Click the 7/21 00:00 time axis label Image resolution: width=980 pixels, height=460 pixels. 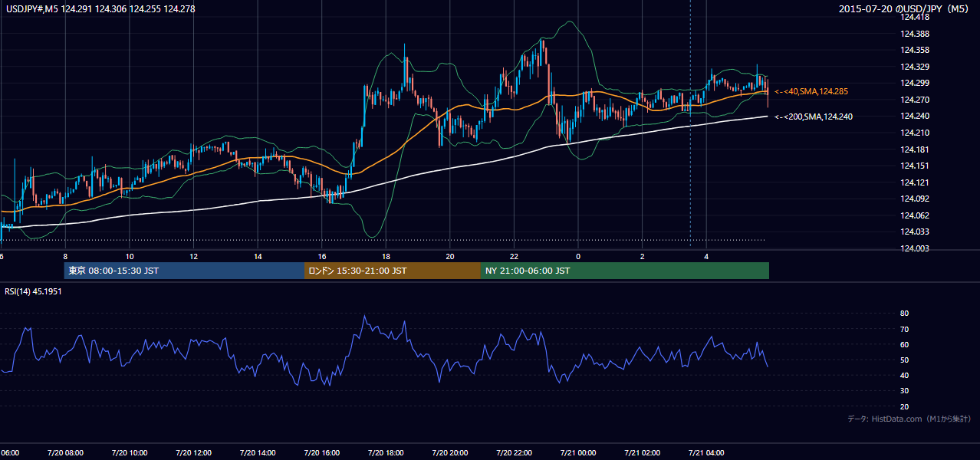pos(577,453)
